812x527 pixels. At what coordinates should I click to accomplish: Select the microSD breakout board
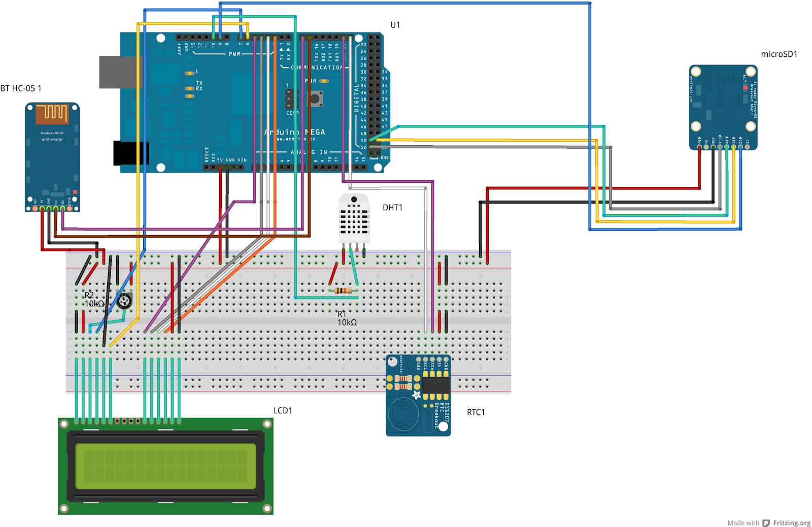pos(723,107)
